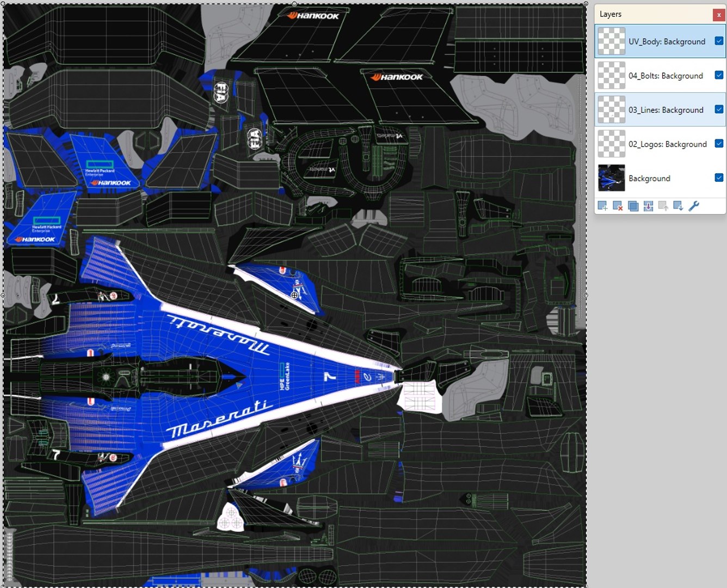The height and width of the screenshot is (588, 727).
Task: Hide the UV_Body: Background layer
Action: tap(719, 41)
